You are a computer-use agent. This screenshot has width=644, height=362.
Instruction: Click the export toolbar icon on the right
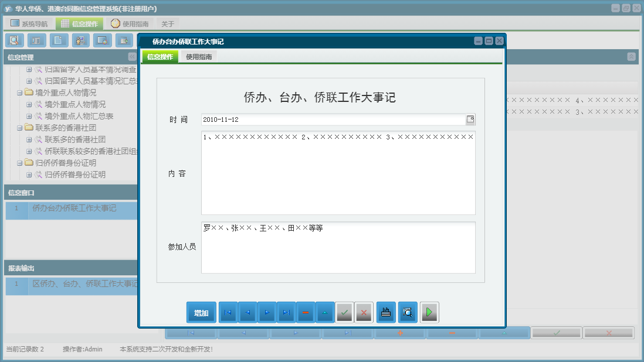[125, 40]
